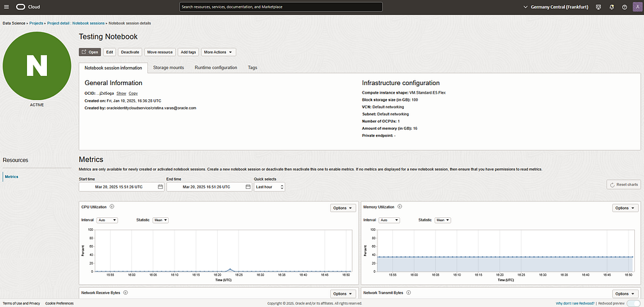Select the Notebook session information tab

tap(113, 68)
